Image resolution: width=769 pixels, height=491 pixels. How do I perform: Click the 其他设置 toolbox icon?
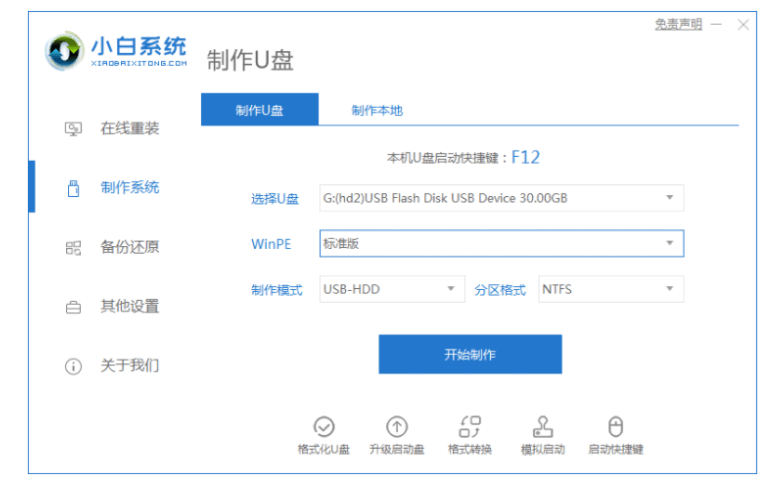click(x=73, y=307)
